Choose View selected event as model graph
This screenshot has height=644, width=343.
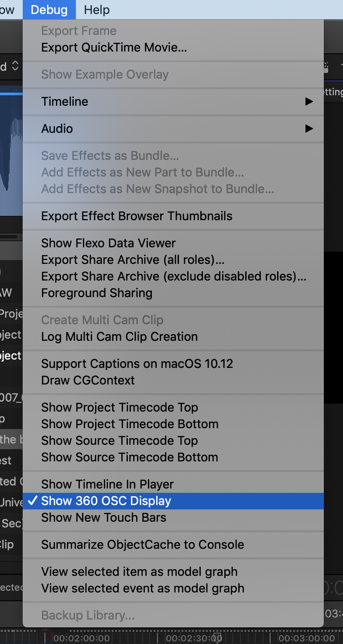click(143, 588)
